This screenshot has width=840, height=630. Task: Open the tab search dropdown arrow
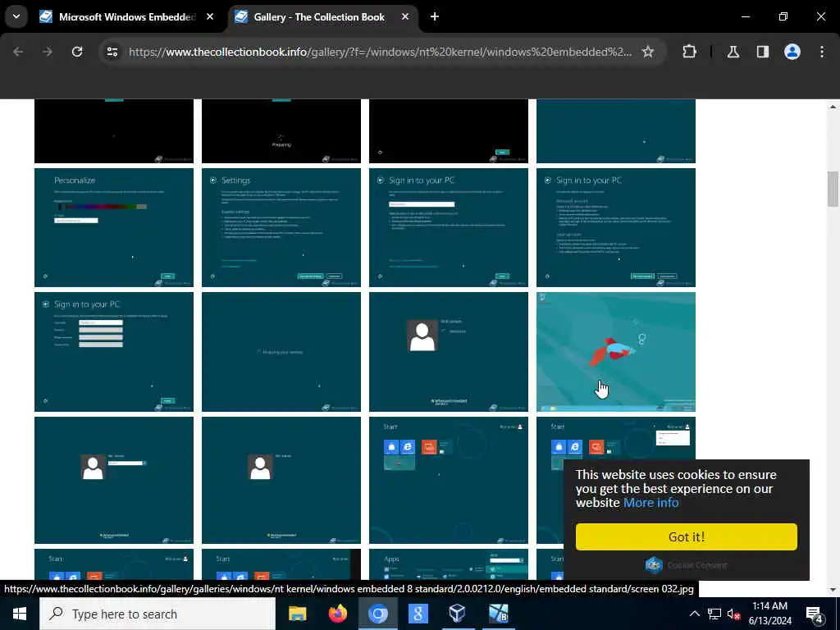click(x=16, y=16)
